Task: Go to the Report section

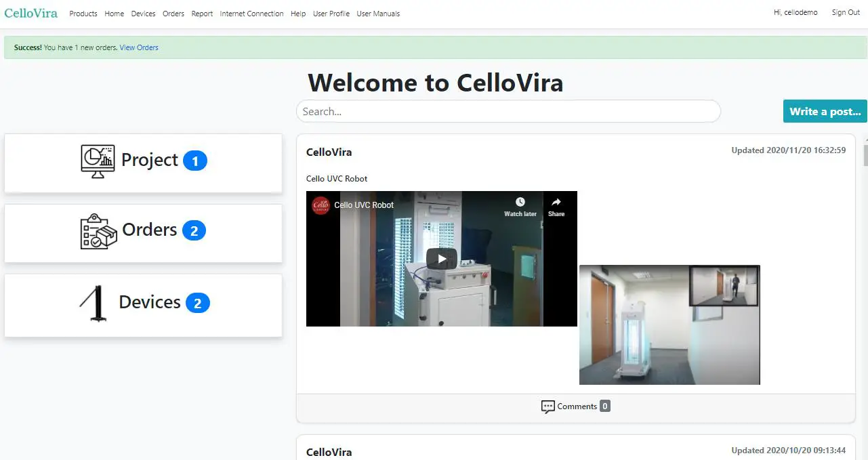Action: 202,14
